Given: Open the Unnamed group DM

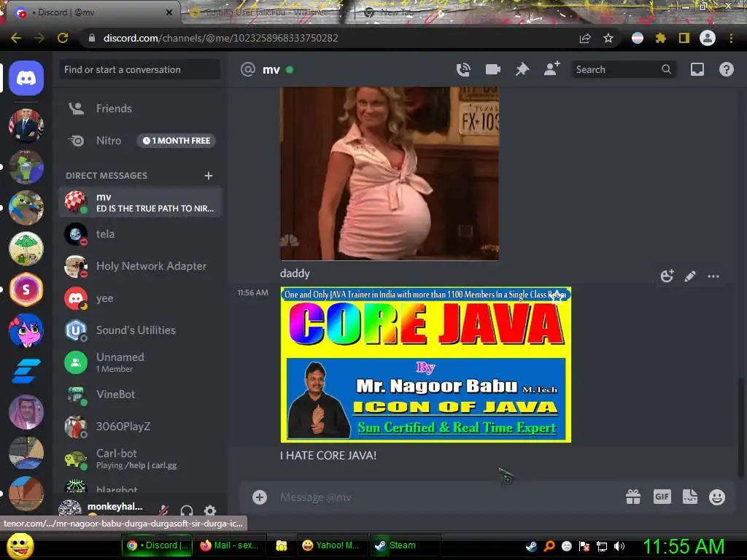Looking at the screenshot, I should (140, 362).
